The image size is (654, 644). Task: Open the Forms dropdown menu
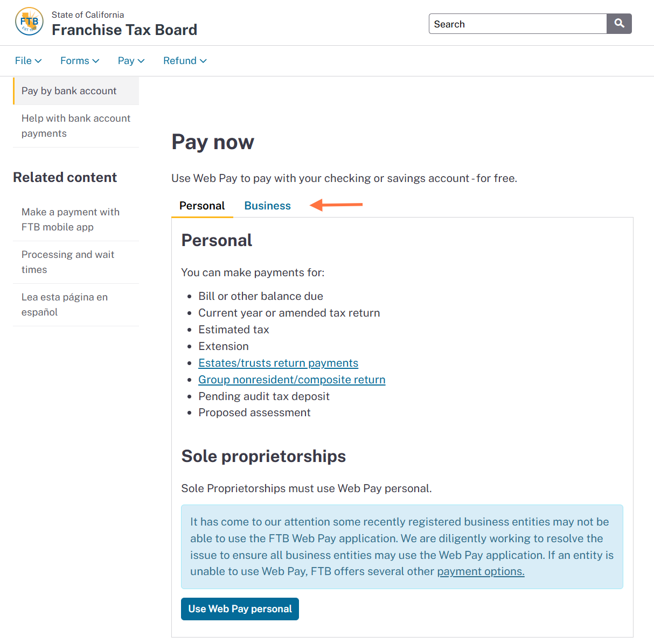point(80,61)
